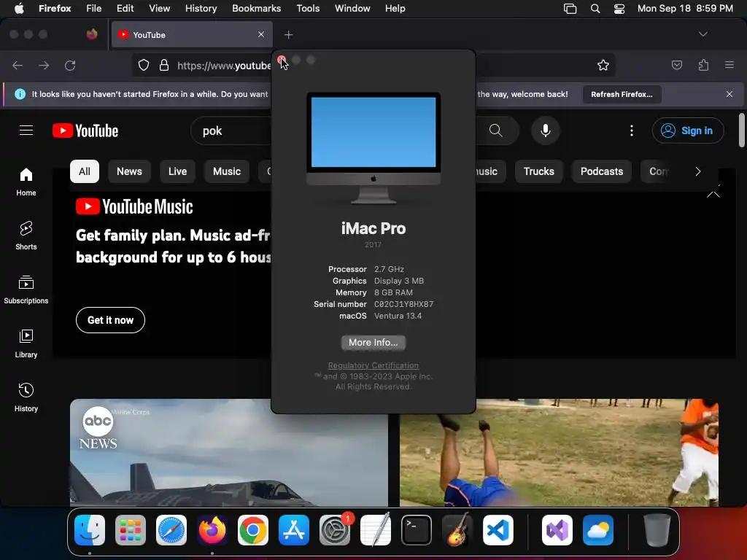
Task: Open the Tools menu
Action: coord(308,9)
